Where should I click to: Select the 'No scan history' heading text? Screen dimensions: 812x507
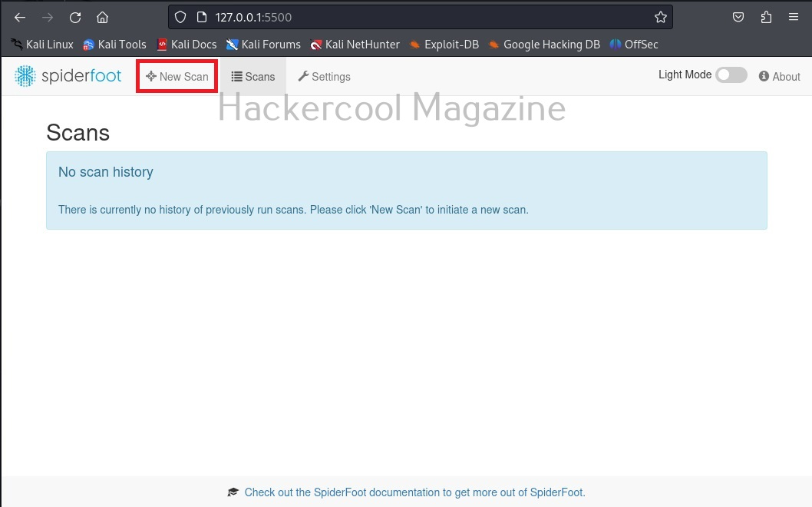106,172
